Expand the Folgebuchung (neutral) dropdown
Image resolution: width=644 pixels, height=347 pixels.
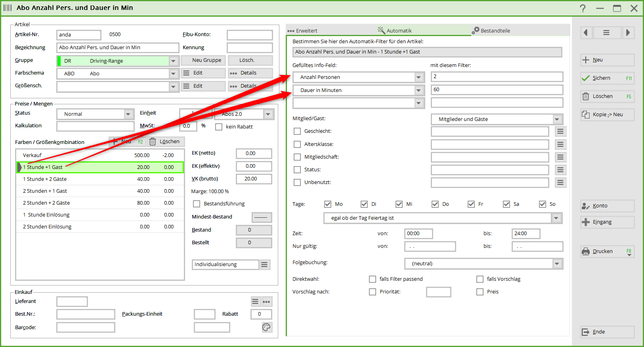click(557, 264)
